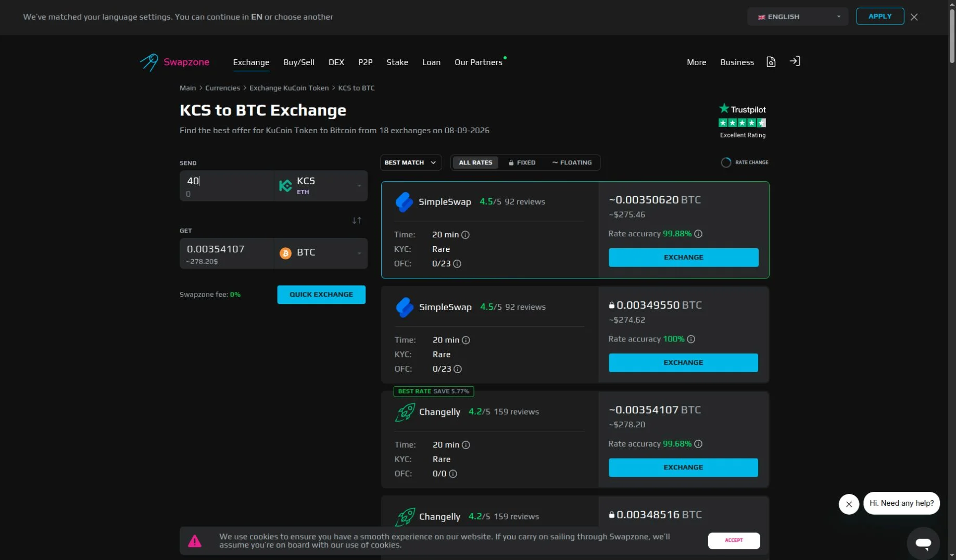This screenshot has width=956, height=560.
Task: Click the Rate Change spinner icon
Action: click(726, 162)
